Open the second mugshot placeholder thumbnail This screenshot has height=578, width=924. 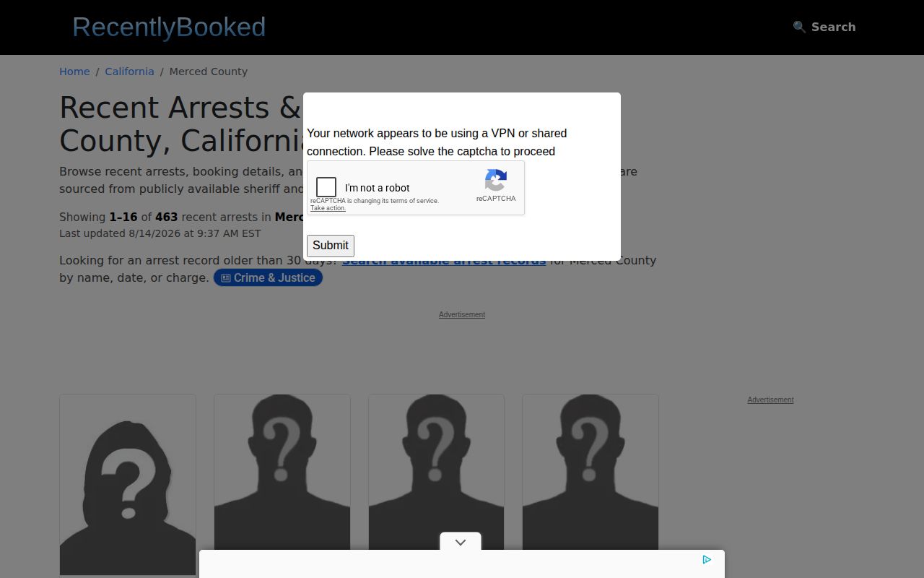coord(282,473)
